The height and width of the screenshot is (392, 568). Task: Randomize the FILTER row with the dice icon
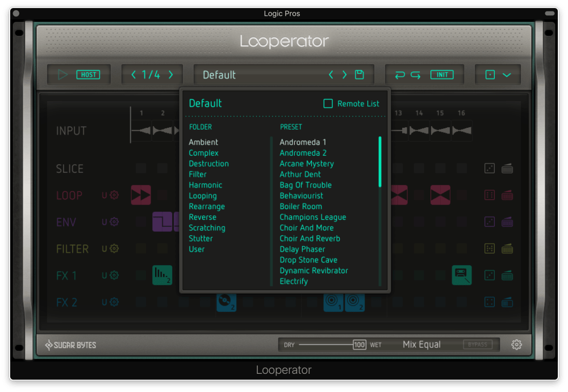tap(489, 248)
